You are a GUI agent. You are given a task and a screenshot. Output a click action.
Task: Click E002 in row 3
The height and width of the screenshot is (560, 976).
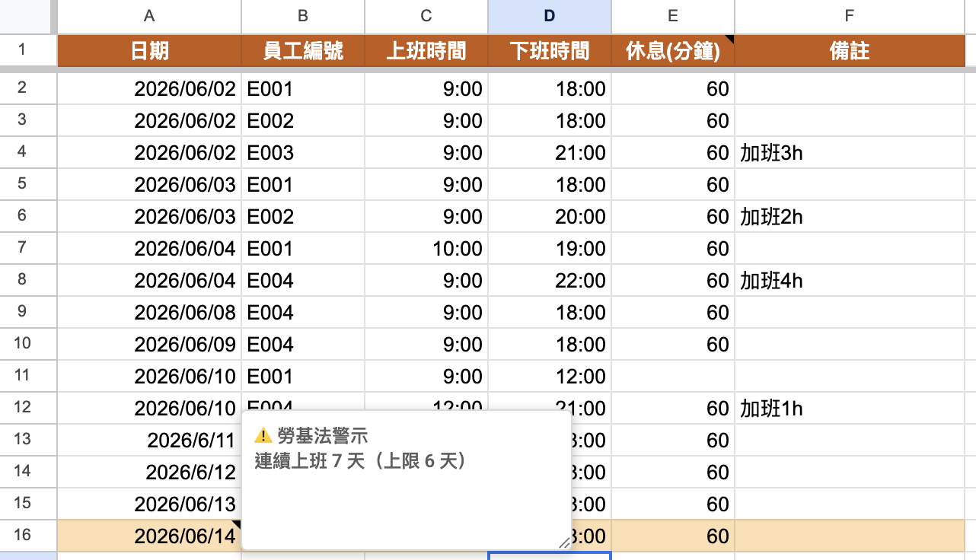point(303,121)
